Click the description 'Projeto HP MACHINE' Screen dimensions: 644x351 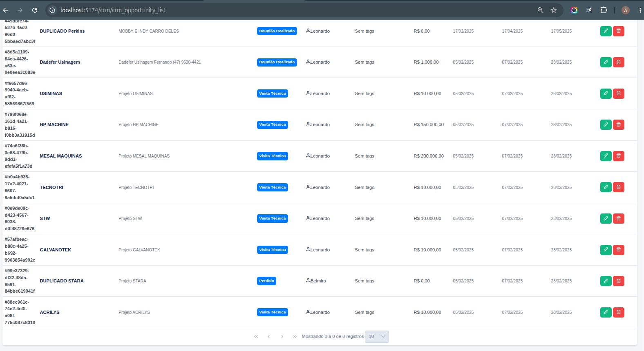pyautogui.click(x=139, y=124)
